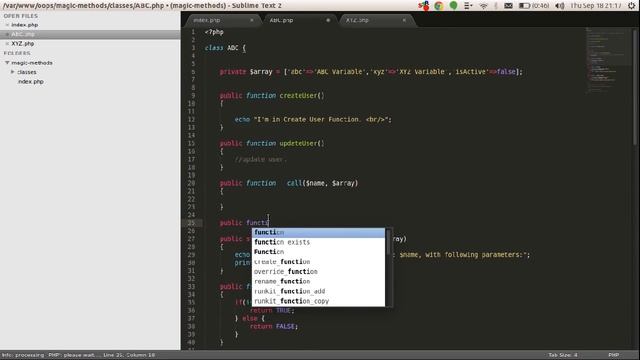Select ABC.php under Open Files

[23, 34]
